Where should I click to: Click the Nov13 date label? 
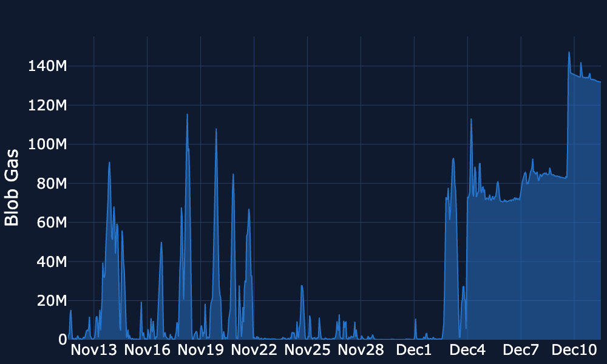tap(93, 350)
